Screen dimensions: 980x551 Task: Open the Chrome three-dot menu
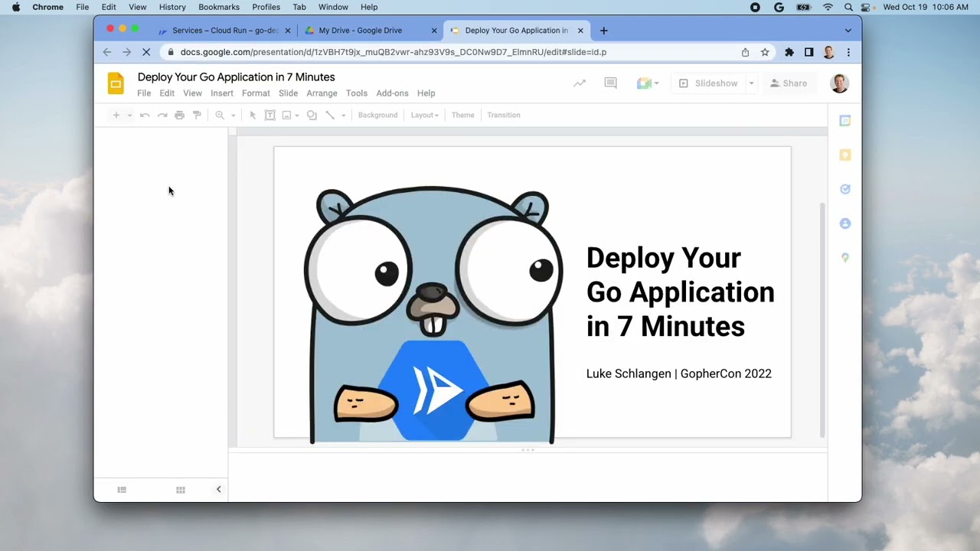(x=848, y=52)
